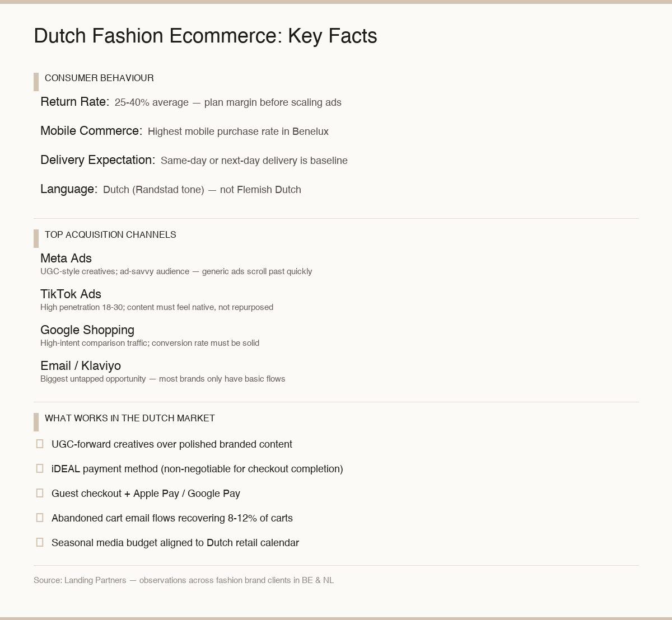Toggle the Guest checkout + Apple Pay checkbox
Viewport: 672px width, 620px height.
click(x=40, y=493)
